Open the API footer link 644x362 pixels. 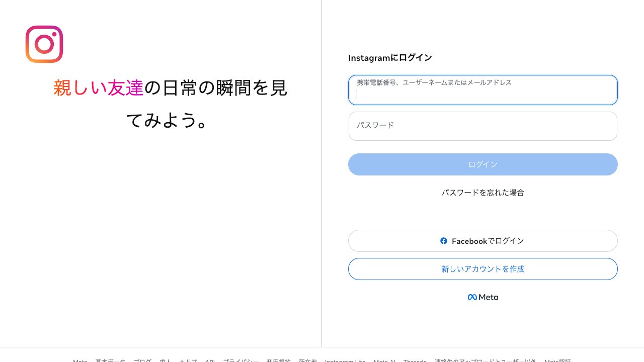click(210, 361)
